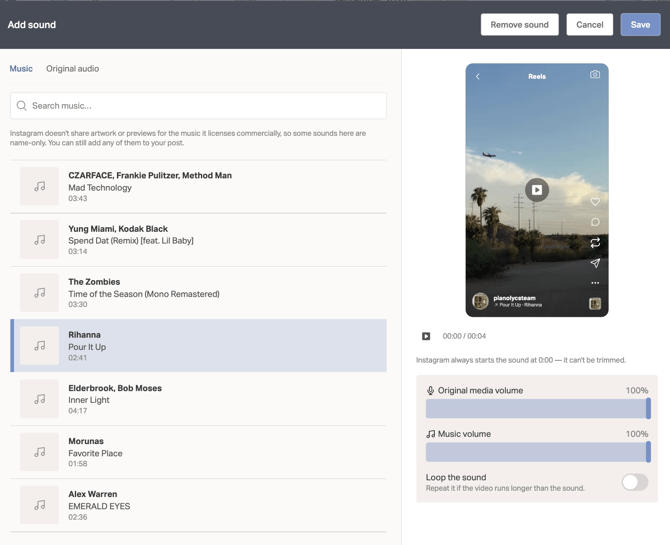Toggle the Loop the sound switch
The image size is (670, 545).
coord(635,482)
